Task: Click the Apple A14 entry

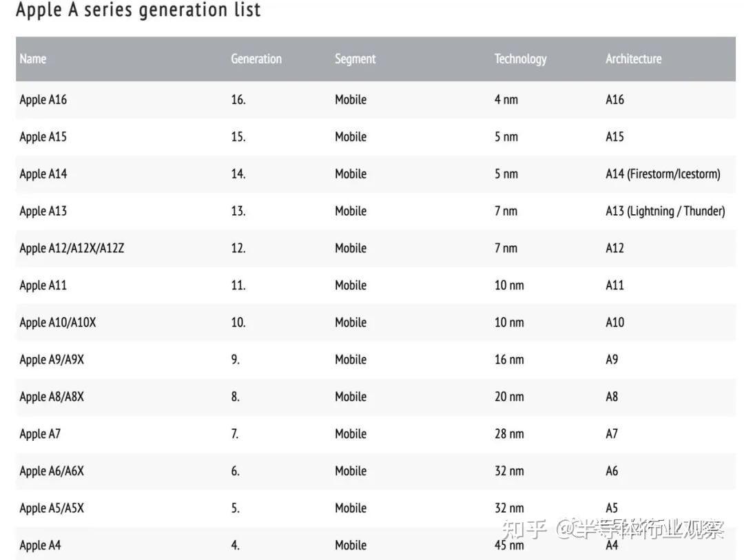Action: point(43,174)
